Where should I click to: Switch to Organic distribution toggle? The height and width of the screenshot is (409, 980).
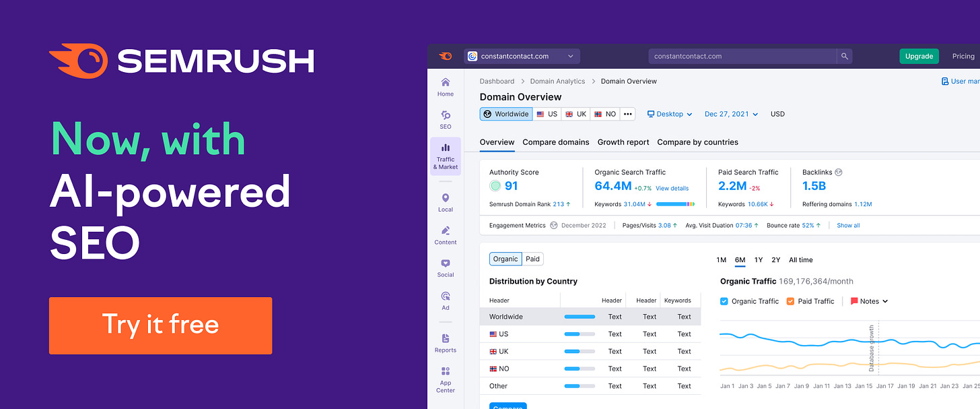pos(505,259)
